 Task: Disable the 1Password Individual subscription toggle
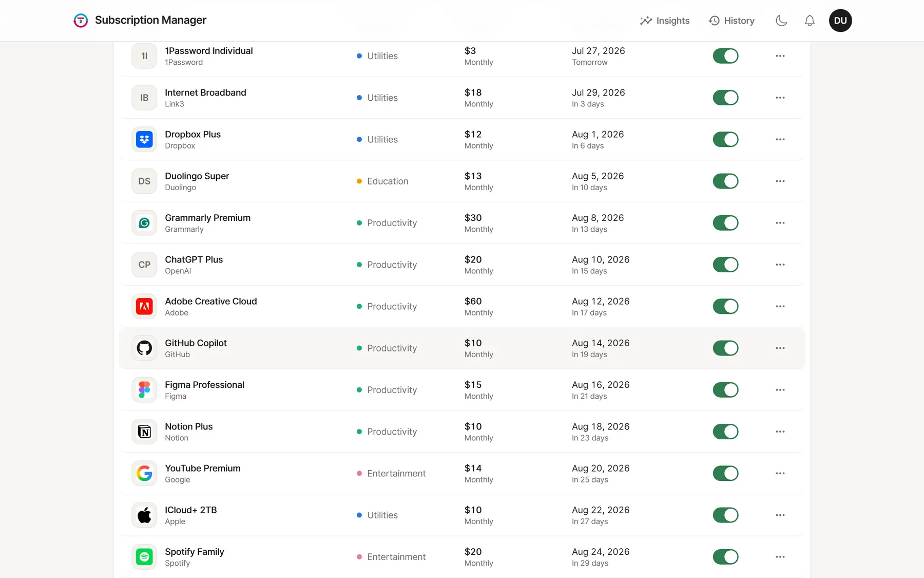pos(725,56)
